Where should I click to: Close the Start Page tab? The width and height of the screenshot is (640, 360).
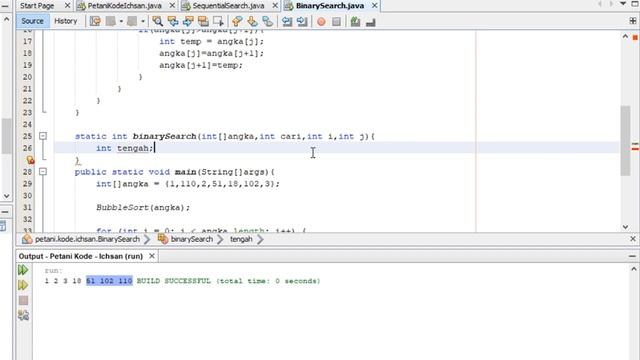click(x=67, y=6)
